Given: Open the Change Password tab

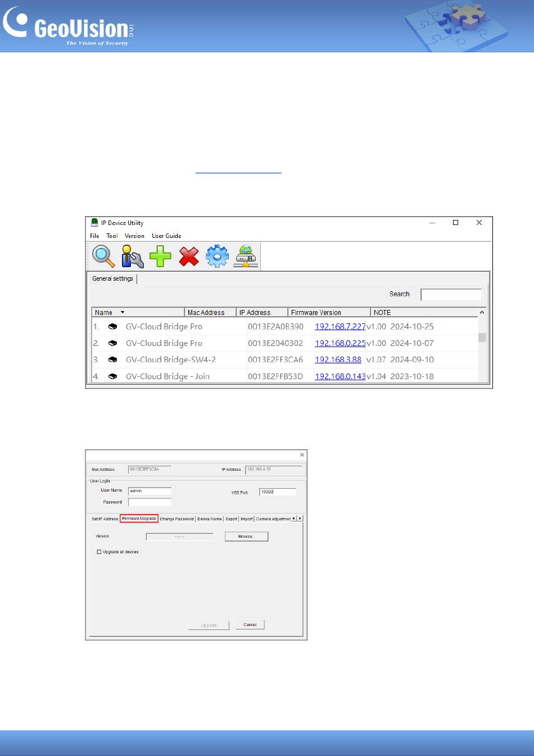Looking at the screenshot, I should tap(177, 519).
